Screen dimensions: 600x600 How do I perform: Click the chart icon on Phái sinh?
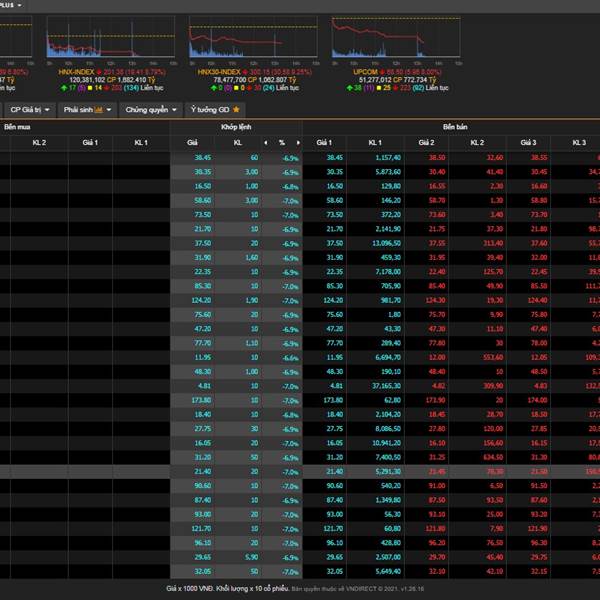tap(99, 110)
